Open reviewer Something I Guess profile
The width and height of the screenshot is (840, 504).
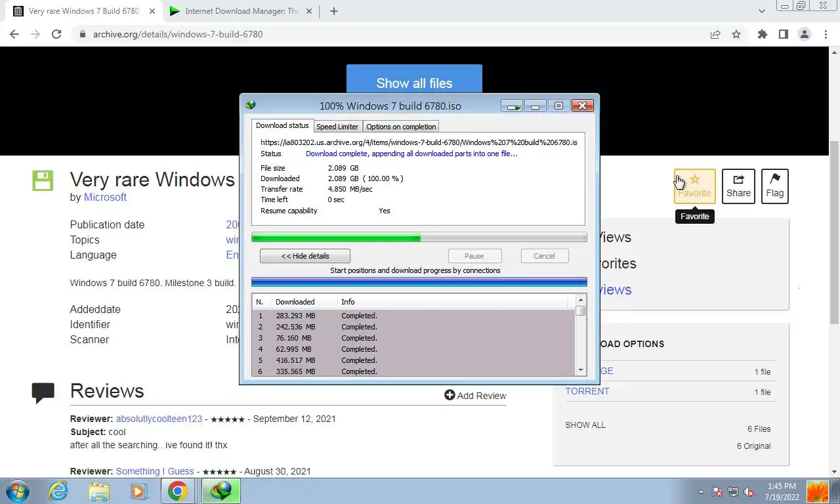pyautogui.click(x=155, y=471)
